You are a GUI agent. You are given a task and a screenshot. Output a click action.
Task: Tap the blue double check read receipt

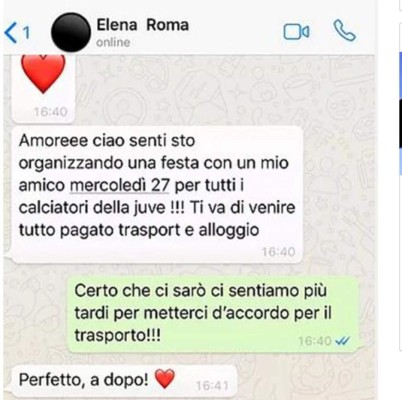point(342,341)
